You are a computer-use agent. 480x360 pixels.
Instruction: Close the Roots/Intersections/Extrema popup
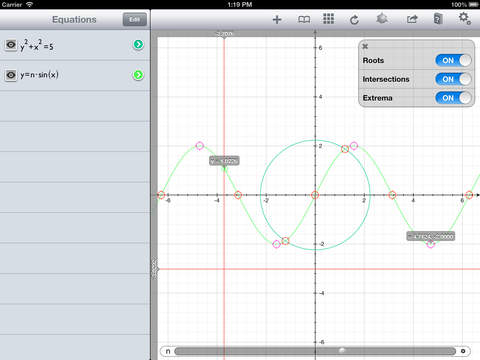pos(365,46)
